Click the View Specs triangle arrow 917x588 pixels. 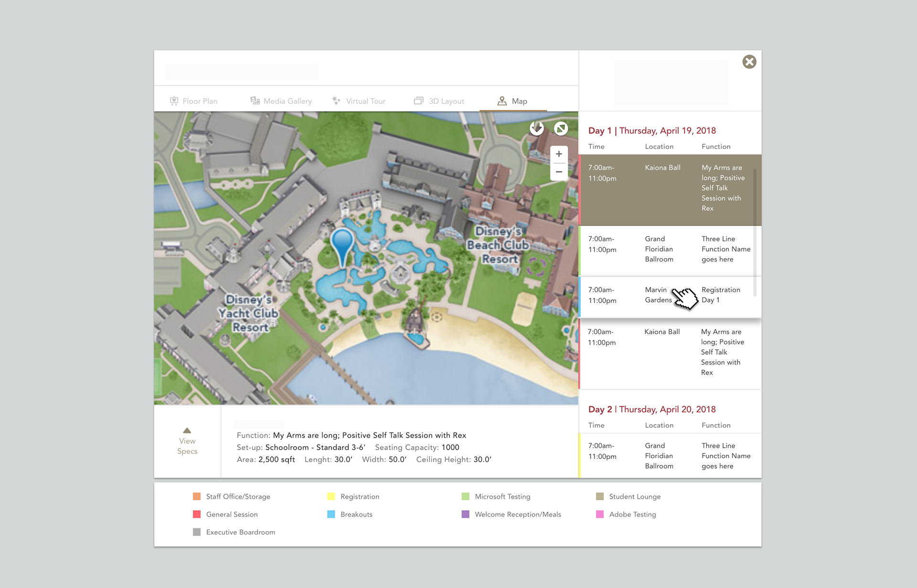click(x=187, y=430)
